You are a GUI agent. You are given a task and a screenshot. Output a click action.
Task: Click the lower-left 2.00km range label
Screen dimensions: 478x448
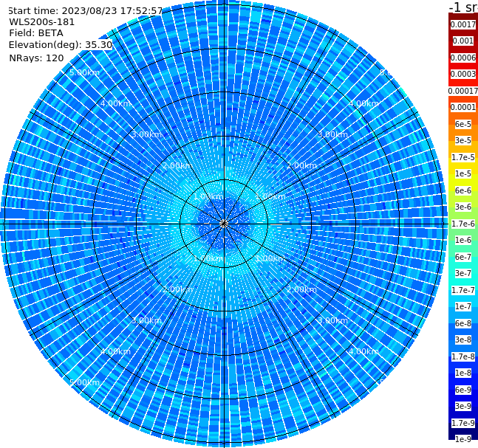click(x=178, y=289)
